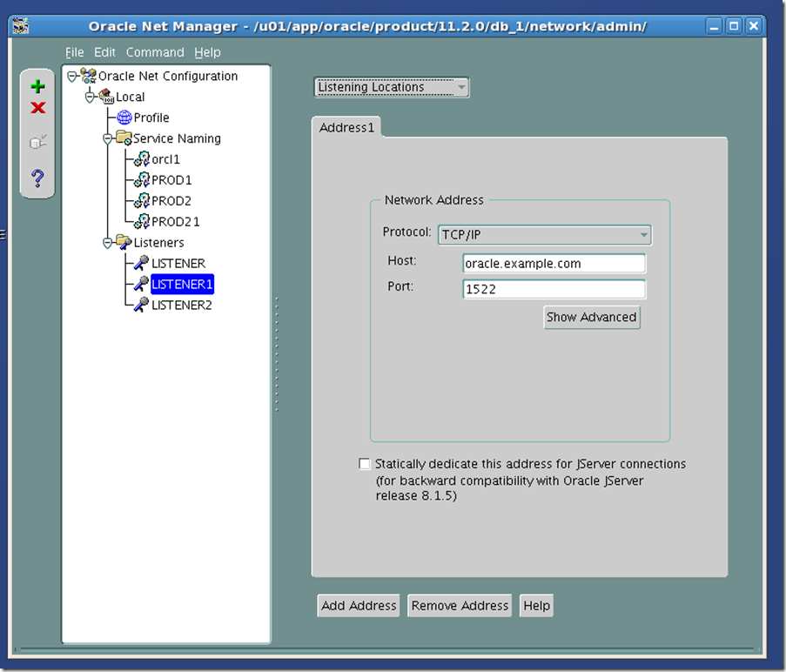Click the Profile globe icon

tap(124, 118)
